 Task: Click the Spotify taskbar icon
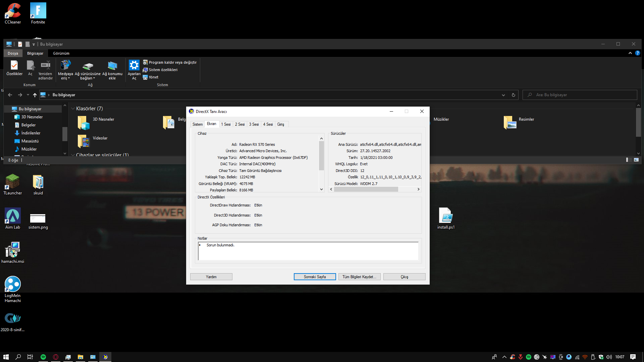pyautogui.click(x=43, y=357)
